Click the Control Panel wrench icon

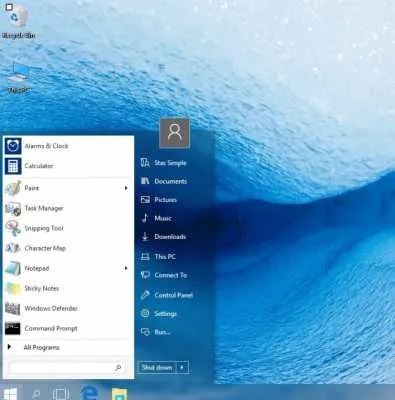(145, 295)
